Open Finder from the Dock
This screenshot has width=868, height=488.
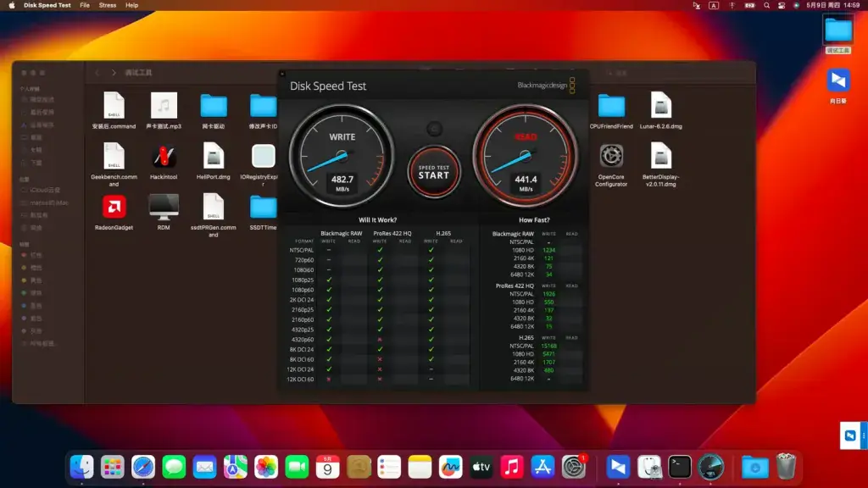coord(82,467)
